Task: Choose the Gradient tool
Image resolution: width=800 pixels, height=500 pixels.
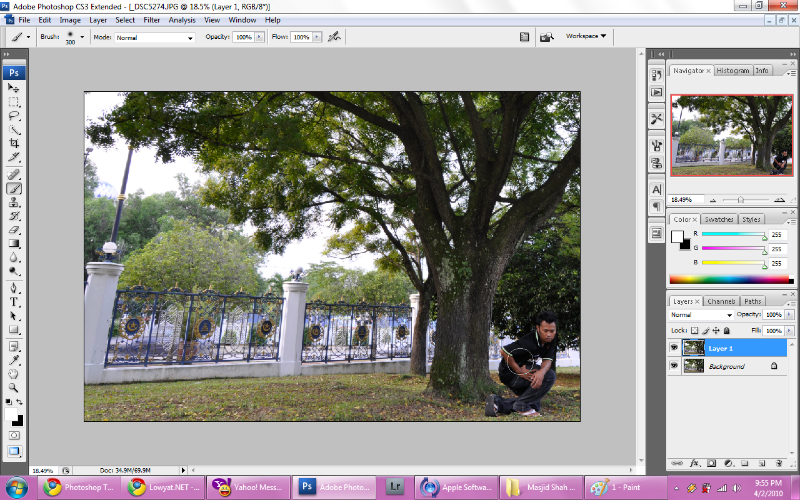Action: [15, 243]
